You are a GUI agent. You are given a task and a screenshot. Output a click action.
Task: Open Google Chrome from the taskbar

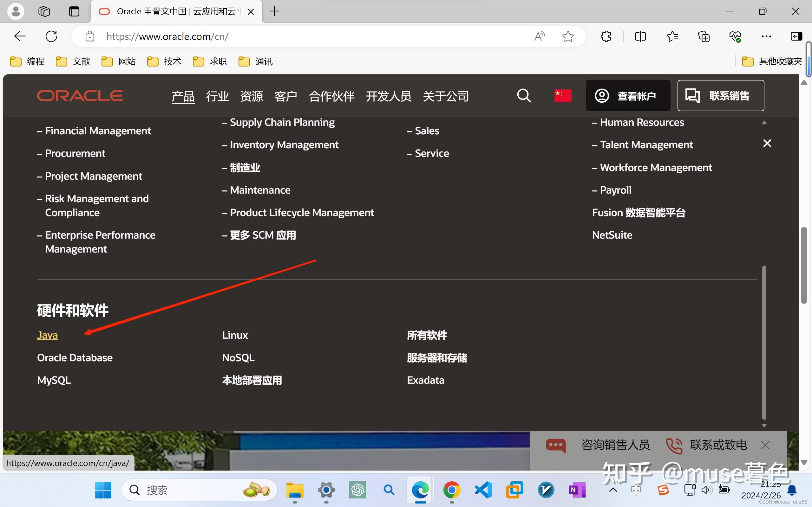click(x=452, y=490)
